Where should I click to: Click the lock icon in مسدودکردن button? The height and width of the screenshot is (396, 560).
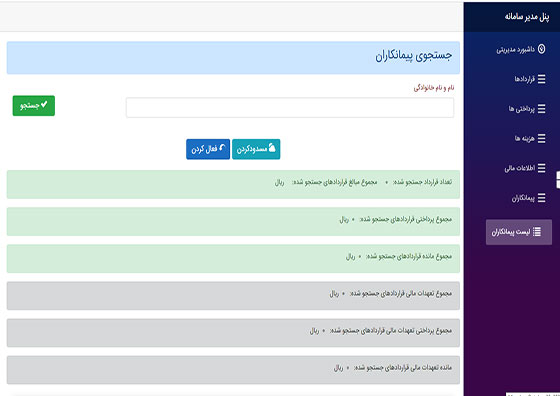(x=272, y=148)
